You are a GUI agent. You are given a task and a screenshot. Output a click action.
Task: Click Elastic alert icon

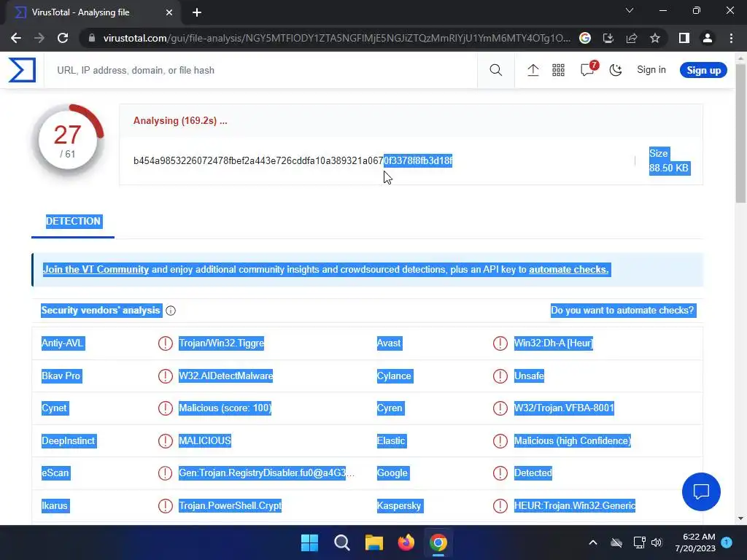coord(500,440)
